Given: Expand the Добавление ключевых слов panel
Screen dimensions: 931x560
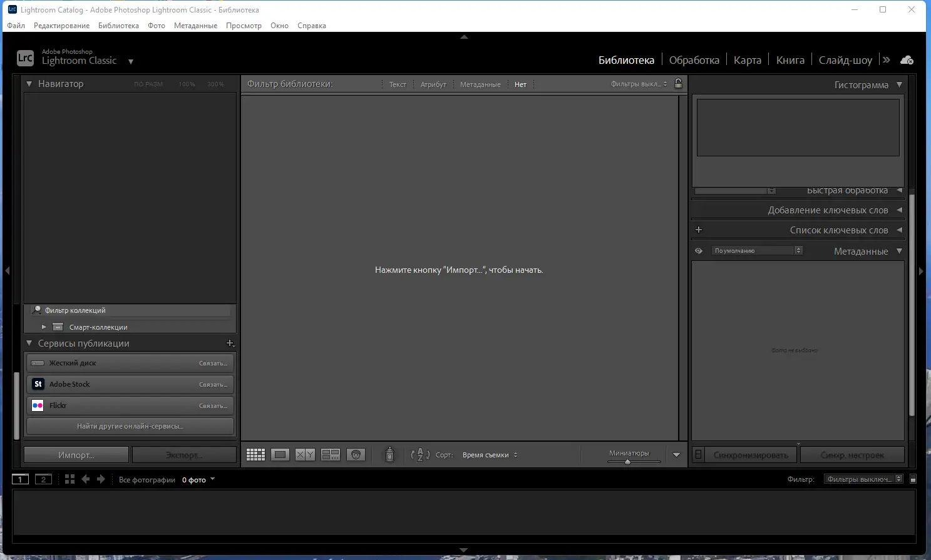Looking at the screenshot, I should [899, 210].
